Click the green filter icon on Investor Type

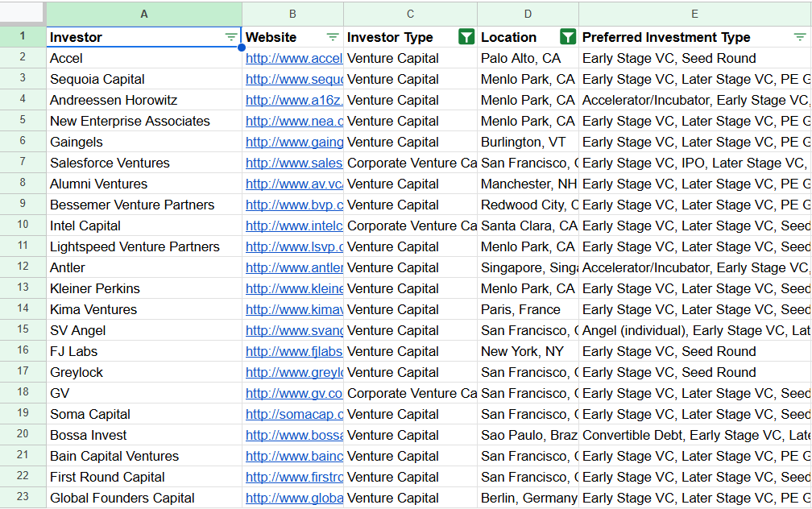[466, 37]
